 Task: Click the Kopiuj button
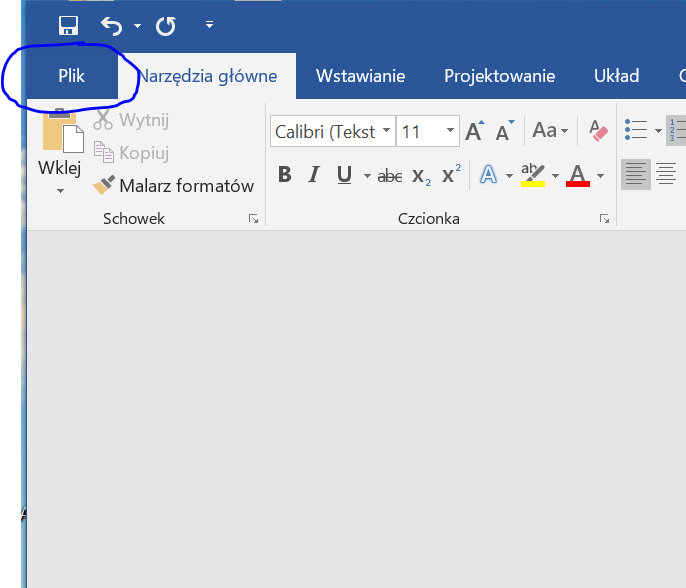click(x=131, y=153)
